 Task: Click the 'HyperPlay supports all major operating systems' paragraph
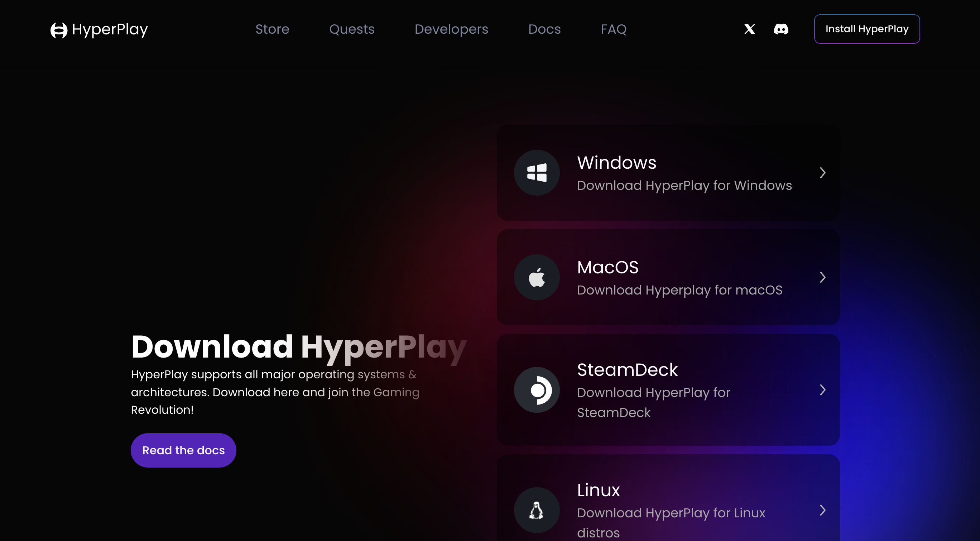point(275,392)
